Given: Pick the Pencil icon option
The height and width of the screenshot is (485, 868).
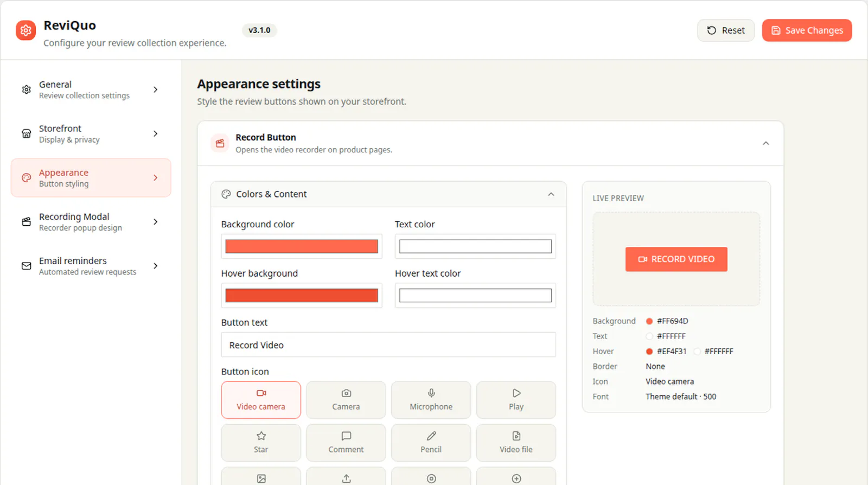Looking at the screenshot, I should tap(431, 443).
